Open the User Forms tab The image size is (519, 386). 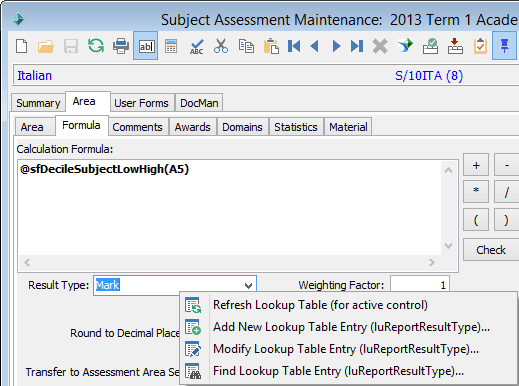click(141, 103)
